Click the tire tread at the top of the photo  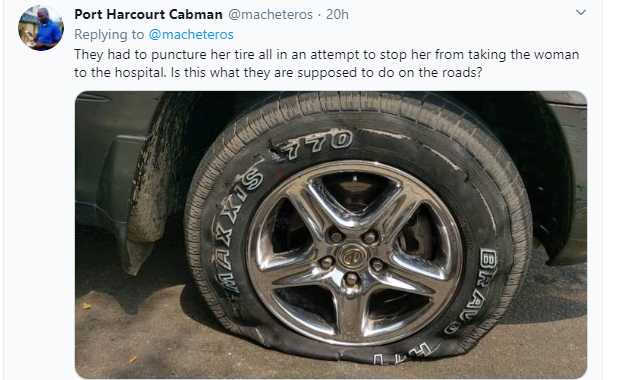point(355,105)
